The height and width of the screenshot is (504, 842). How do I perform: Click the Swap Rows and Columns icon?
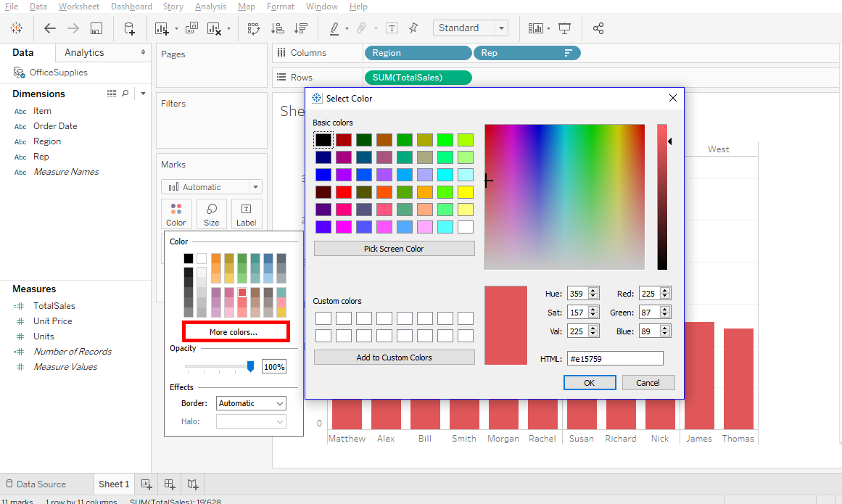pyautogui.click(x=254, y=28)
